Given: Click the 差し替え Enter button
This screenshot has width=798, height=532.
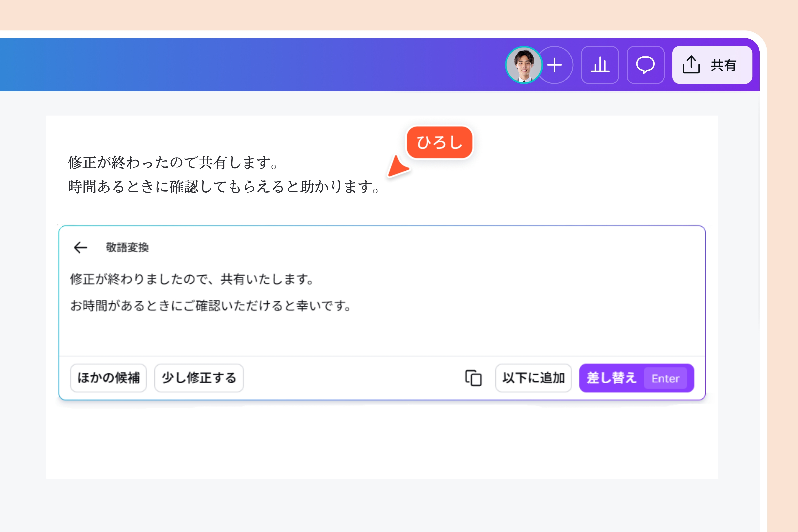Looking at the screenshot, I should (x=636, y=378).
